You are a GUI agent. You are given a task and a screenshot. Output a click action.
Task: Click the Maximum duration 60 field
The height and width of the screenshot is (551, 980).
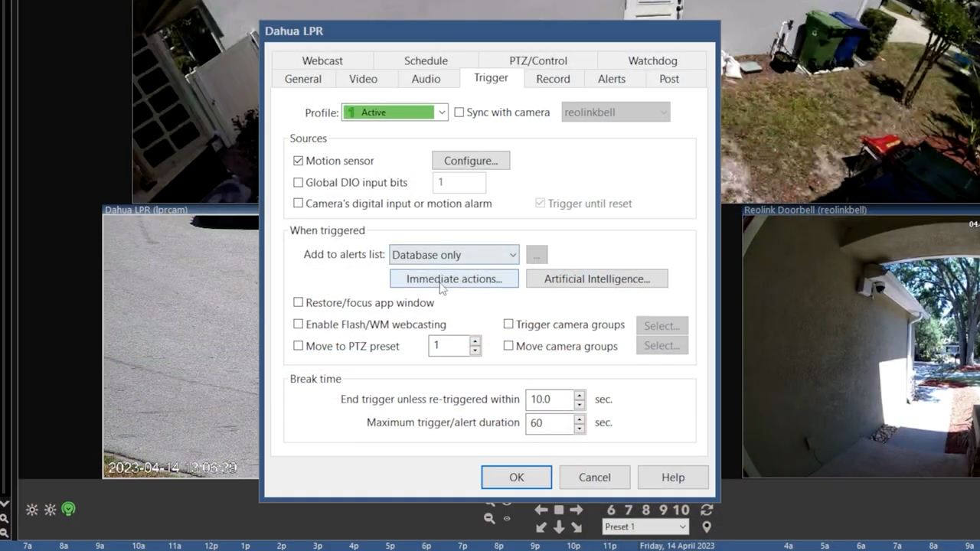point(550,422)
